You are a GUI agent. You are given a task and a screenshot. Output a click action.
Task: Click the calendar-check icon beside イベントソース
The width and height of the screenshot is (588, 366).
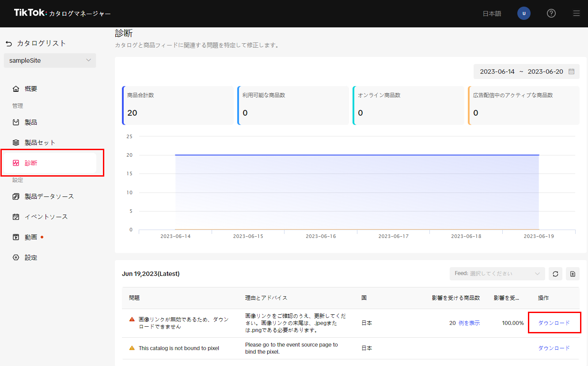point(16,217)
